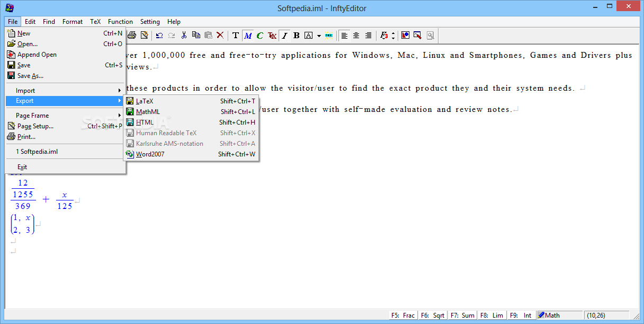The image size is (644, 324).
Task: Click the Print toolbar icon
Action: pos(132,36)
